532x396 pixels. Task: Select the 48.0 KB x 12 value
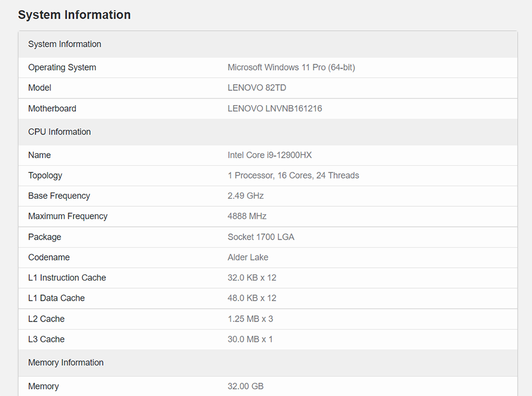[x=252, y=298]
